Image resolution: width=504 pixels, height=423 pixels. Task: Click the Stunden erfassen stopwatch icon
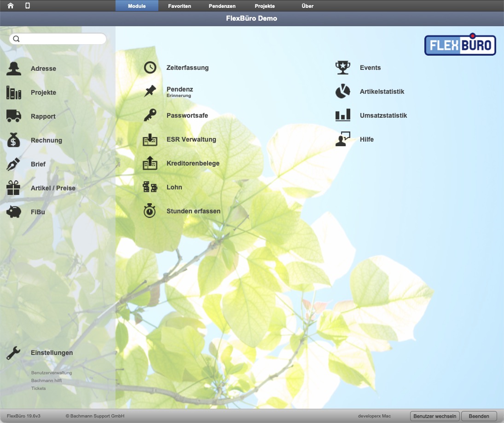(x=150, y=211)
